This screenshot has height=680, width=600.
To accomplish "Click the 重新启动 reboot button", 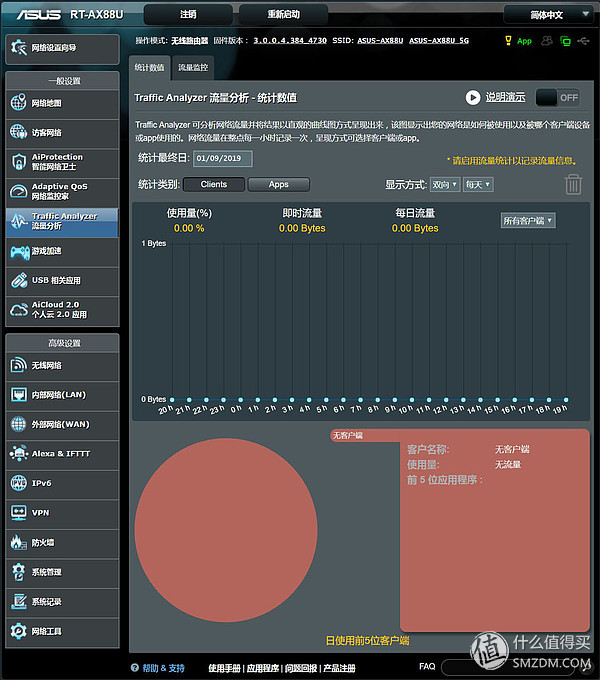I will [283, 15].
